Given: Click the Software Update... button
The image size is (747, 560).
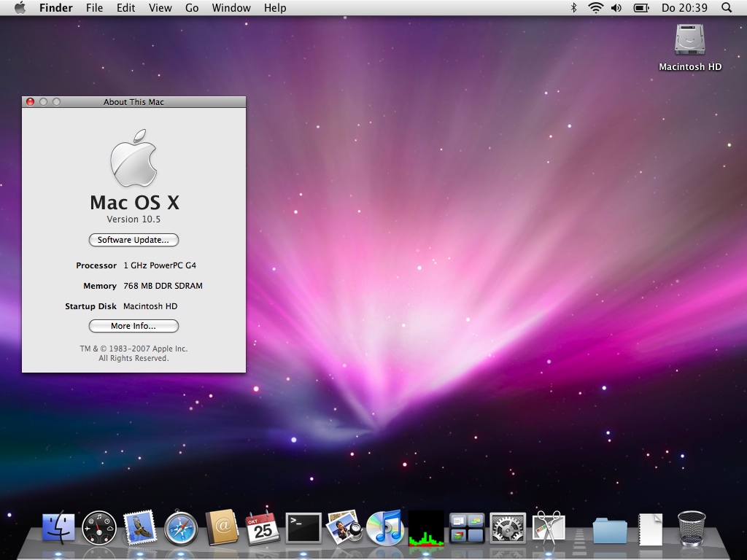Looking at the screenshot, I should 133,240.
